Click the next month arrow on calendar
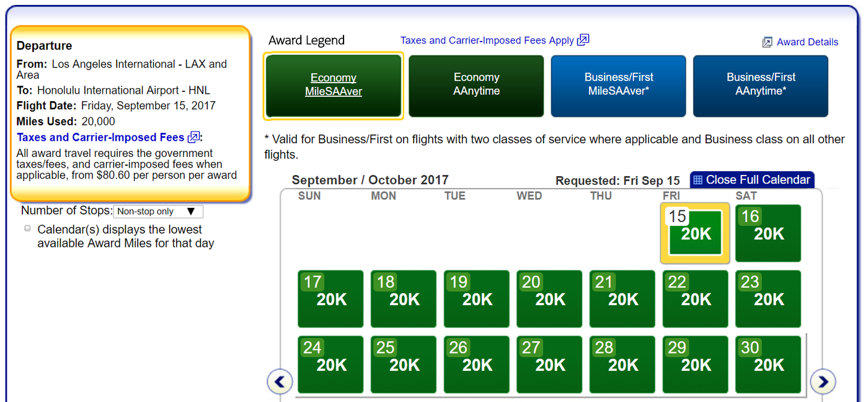 click(x=823, y=382)
